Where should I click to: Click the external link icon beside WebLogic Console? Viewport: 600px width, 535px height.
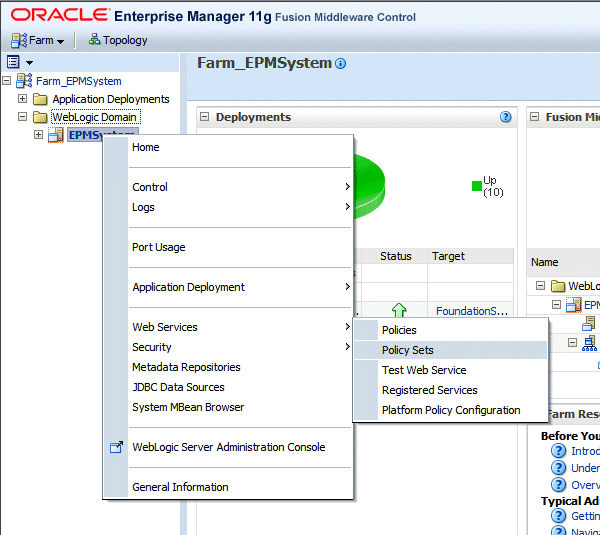(116, 447)
